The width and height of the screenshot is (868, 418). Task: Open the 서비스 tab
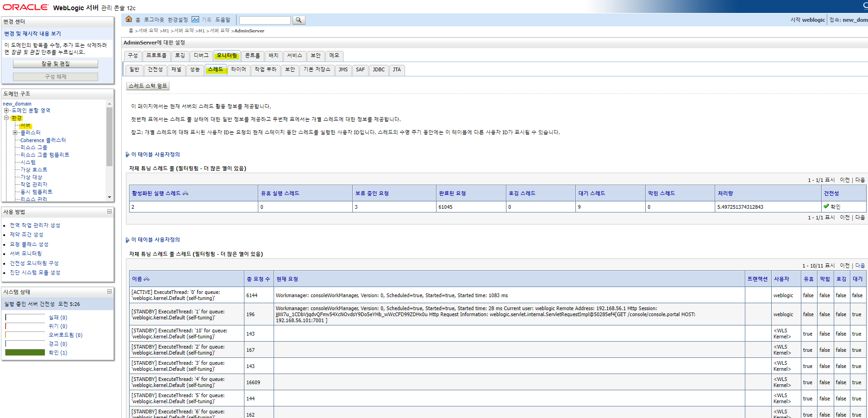[x=294, y=56]
